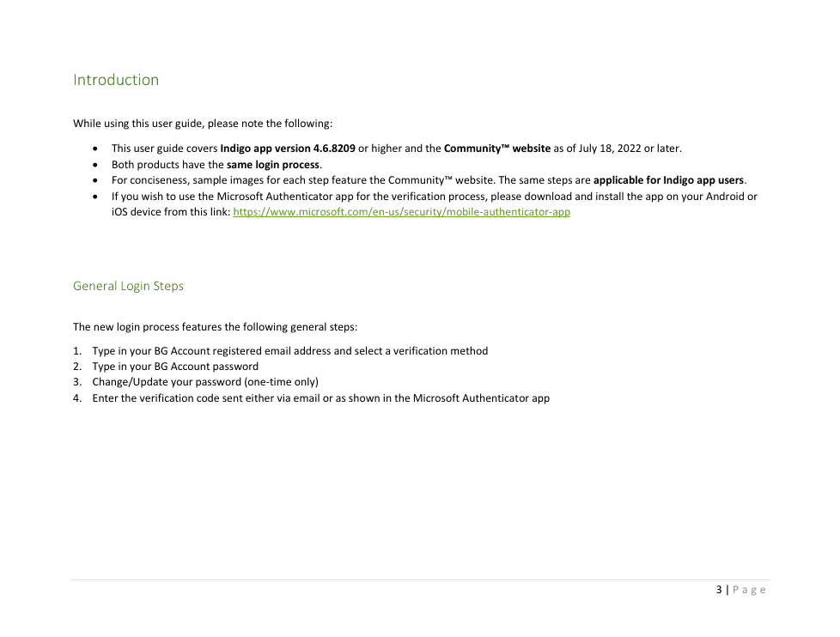Click 'The new login process features' sentence
The height and width of the screenshot is (637, 840).
215,327
